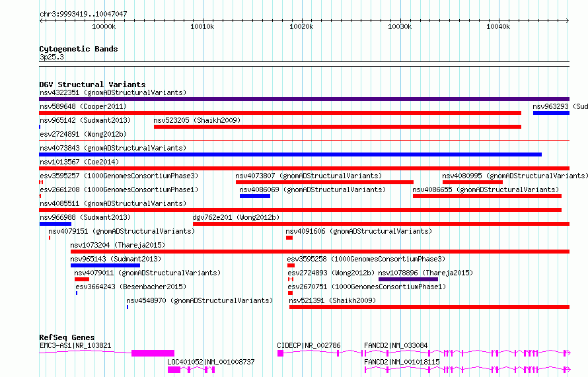Click esv2670751 1000Genomes Phase1 label

click(367, 287)
